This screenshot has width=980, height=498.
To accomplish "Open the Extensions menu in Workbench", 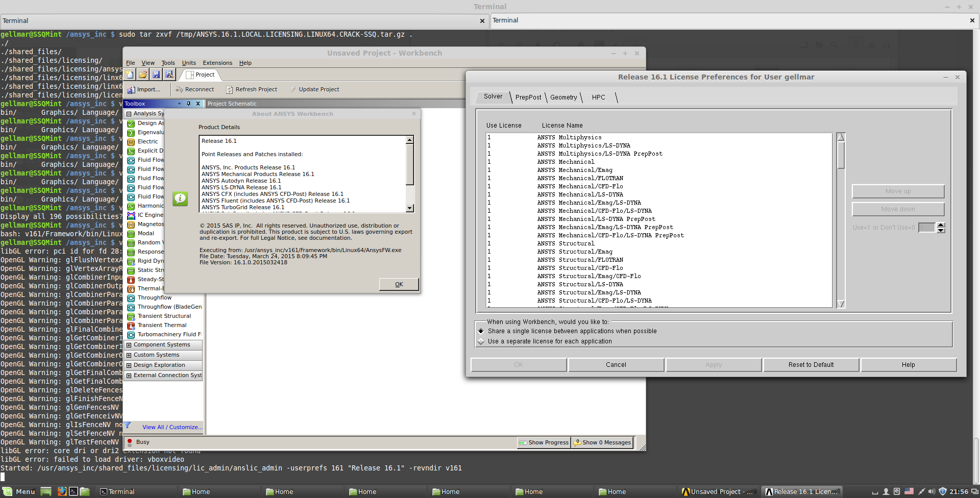I will tap(217, 63).
